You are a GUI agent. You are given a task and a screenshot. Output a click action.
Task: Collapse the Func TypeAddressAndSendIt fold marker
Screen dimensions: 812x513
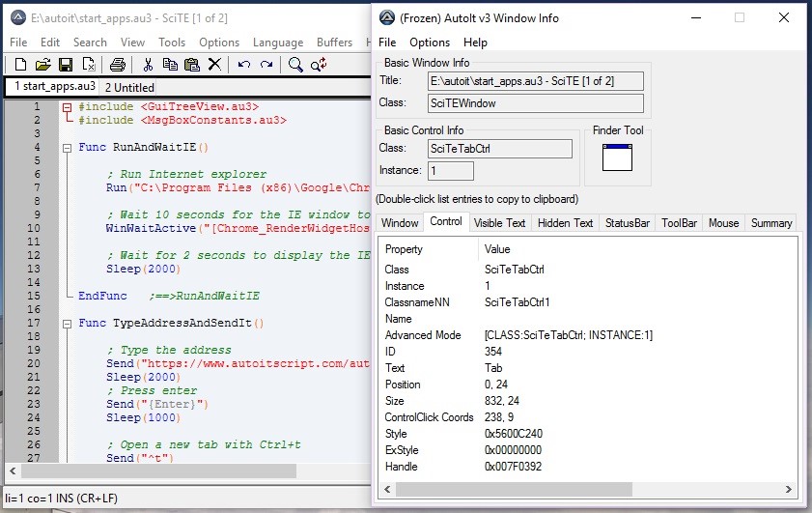pos(67,324)
